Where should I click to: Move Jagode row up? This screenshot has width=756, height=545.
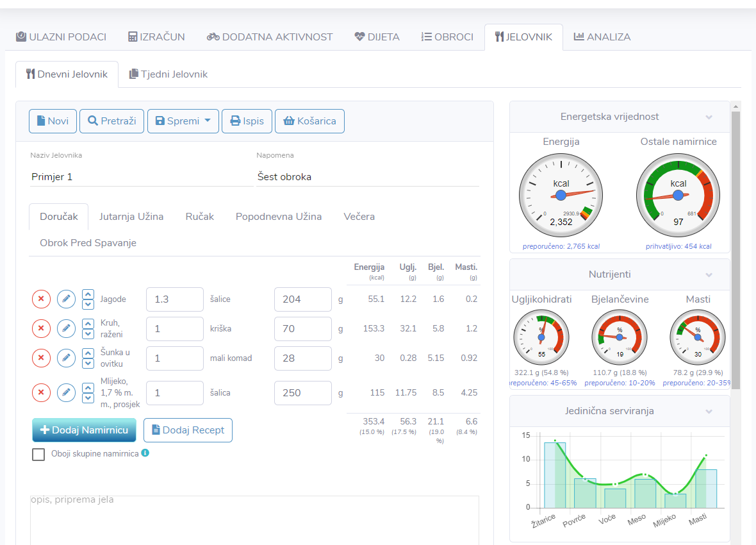[x=88, y=294]
